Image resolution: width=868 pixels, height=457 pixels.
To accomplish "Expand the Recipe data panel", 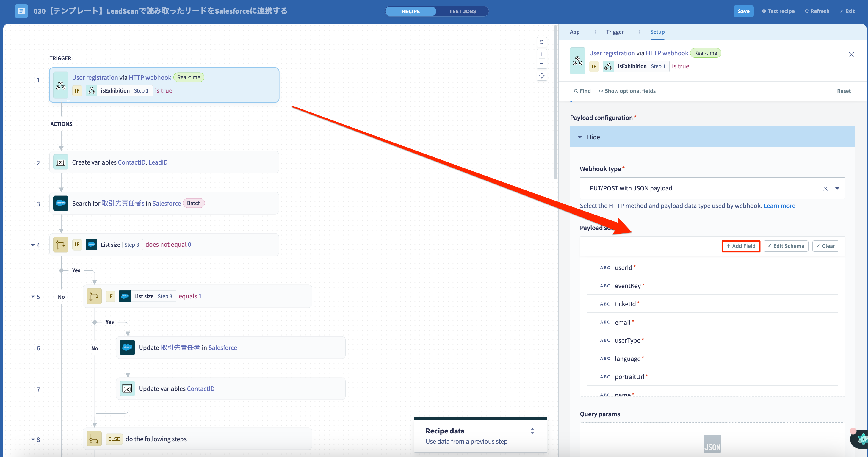I will tap(532, 431).
